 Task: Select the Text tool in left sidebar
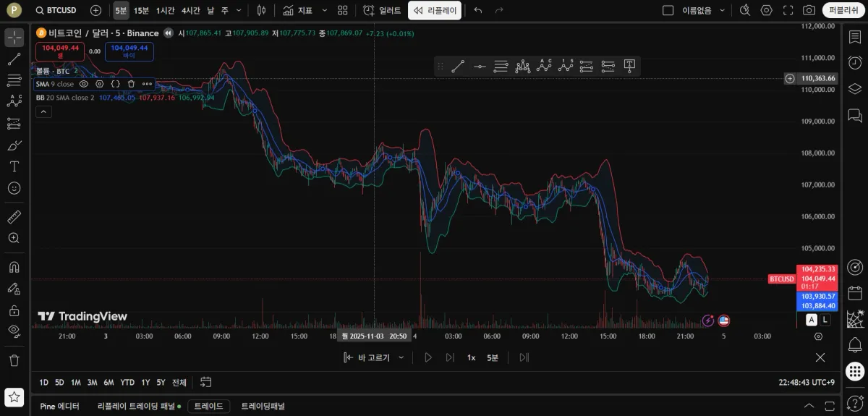pos(14,166)
